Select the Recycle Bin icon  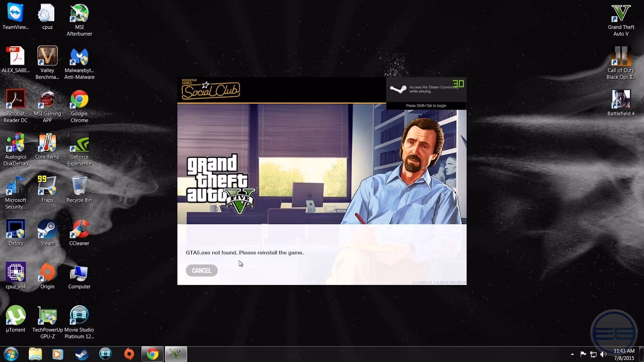(79, 190)
